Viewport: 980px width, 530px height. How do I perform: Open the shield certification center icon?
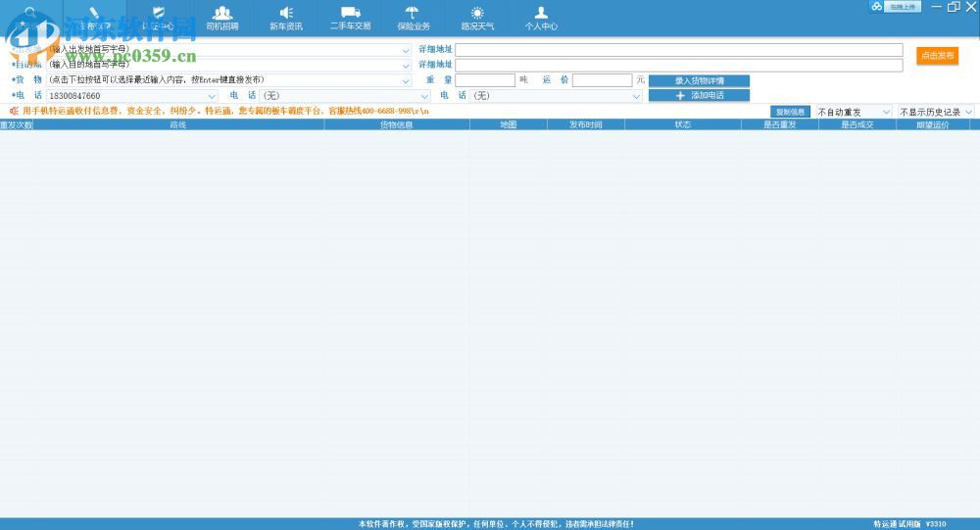[x=159, y=13]
